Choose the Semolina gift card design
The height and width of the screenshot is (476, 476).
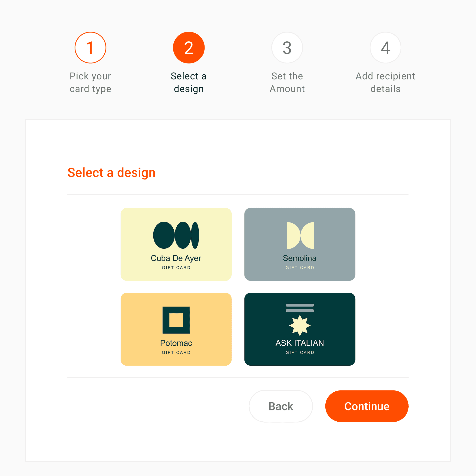pyautogui.click(x=300, y=244)
